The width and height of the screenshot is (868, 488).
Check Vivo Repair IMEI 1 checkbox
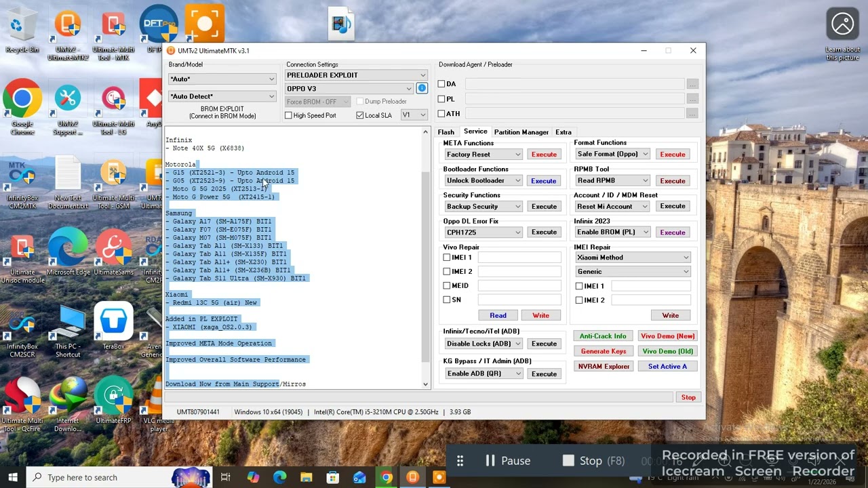[x=447, y=258]
